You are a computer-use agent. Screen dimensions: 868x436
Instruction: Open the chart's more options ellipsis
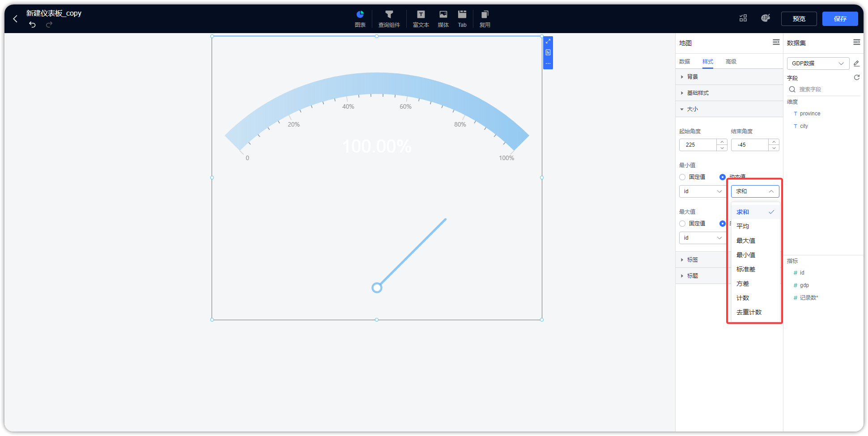[x=548, y=63]
